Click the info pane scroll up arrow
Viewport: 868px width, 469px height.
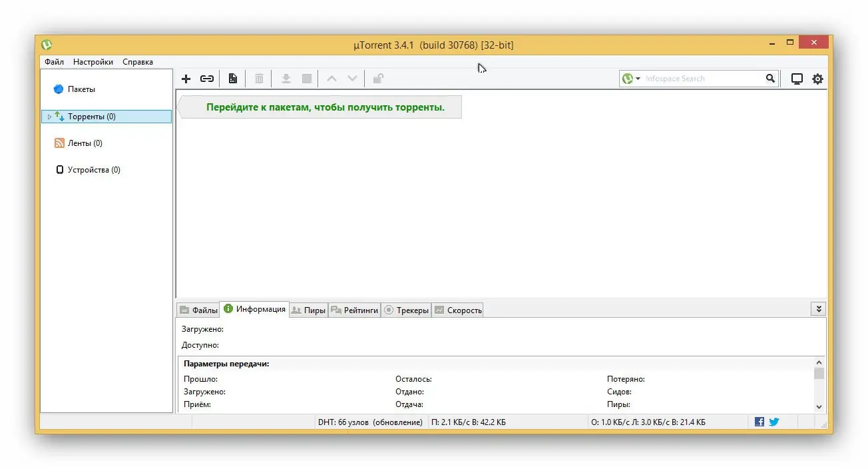coord(819,362)
